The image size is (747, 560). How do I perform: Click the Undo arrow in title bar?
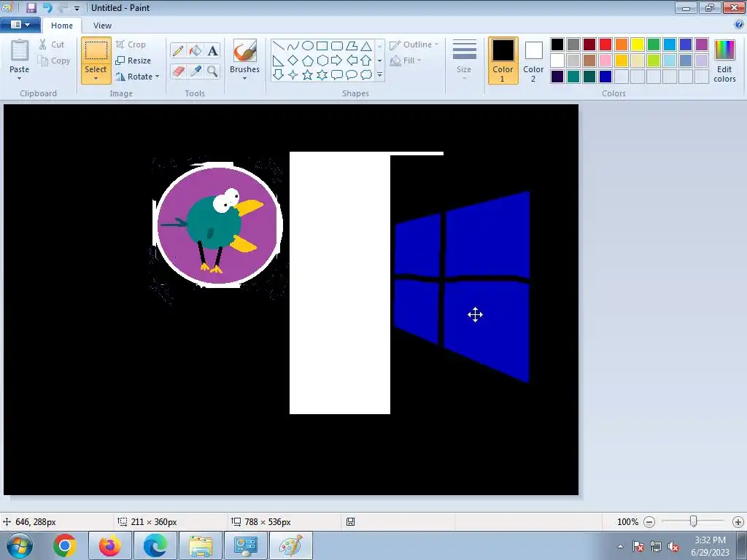(x=47, y=7)
